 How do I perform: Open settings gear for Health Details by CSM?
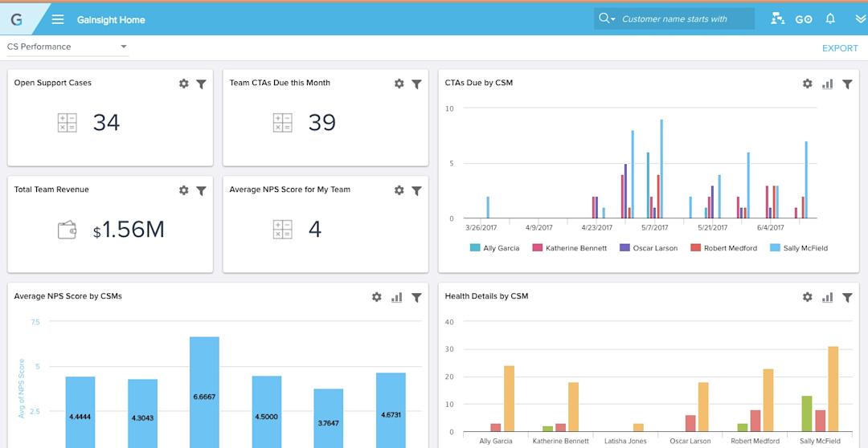pos(808,297)
